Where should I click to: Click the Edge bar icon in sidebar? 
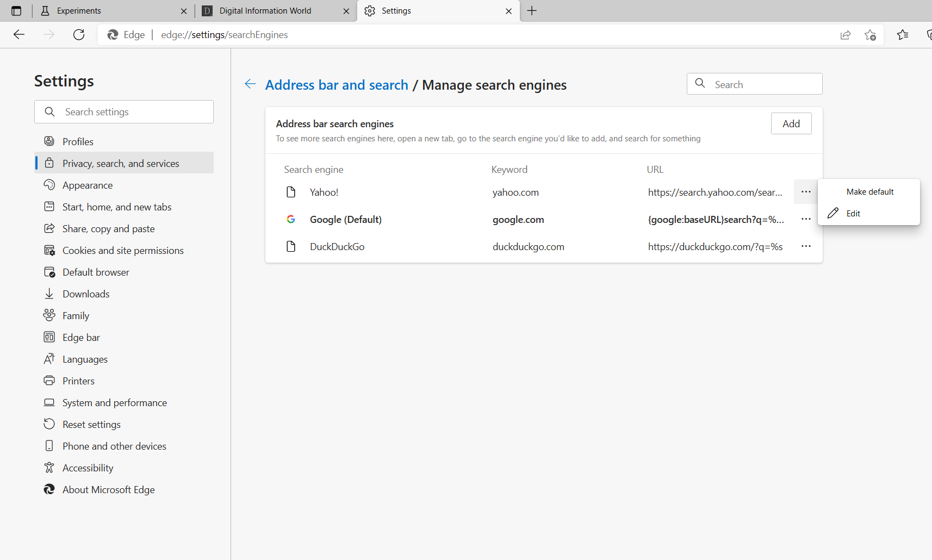[x=49, y=337]
